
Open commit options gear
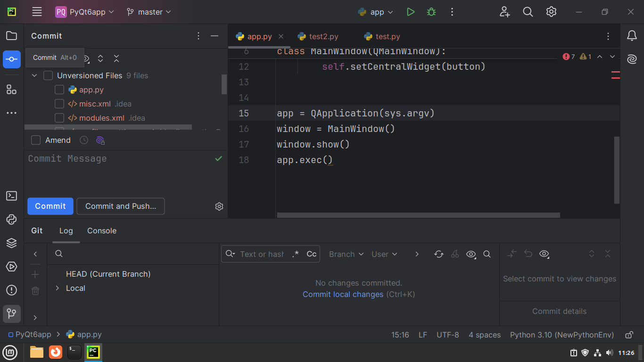(x=219, y=206)
